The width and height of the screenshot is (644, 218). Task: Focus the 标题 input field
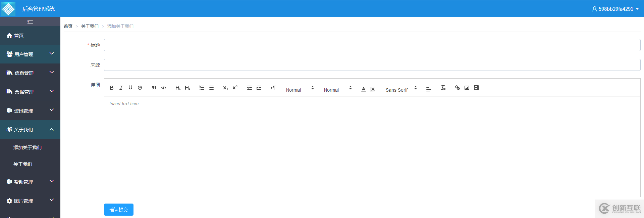click(372, 45)
